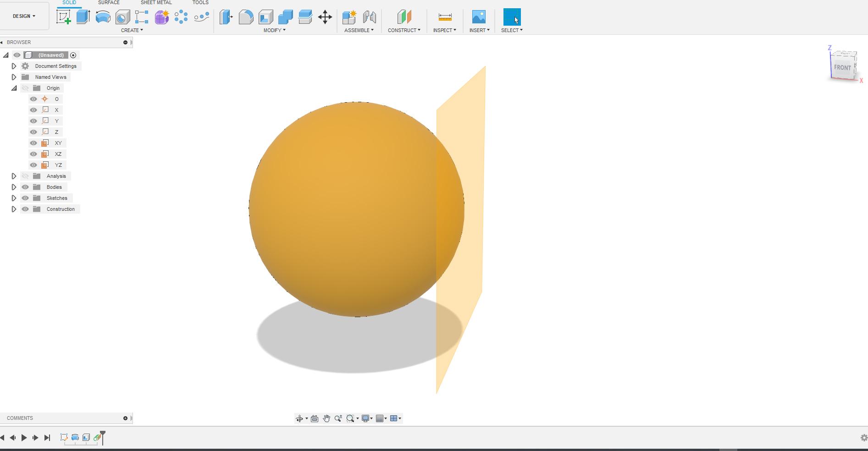The image size is (868, 451).
Task: Expand the Sketches folder
Action: pyautogui.click(x=14, y=198)
